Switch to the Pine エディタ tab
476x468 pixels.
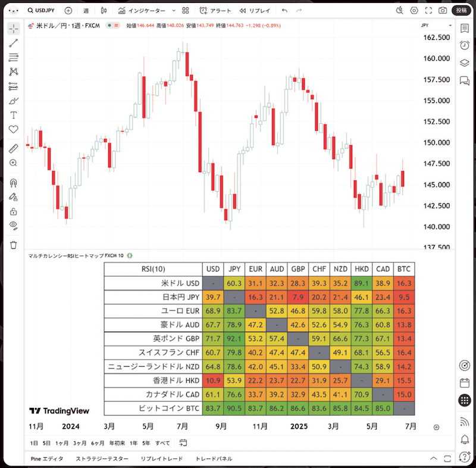pyautogui.click(x=46, y=458)
